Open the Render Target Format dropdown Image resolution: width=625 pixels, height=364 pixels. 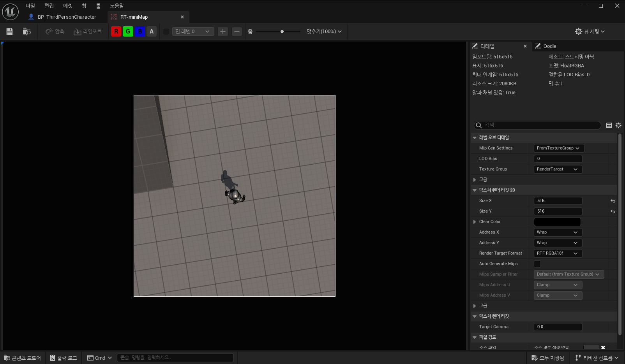click(x=558, y=253)
